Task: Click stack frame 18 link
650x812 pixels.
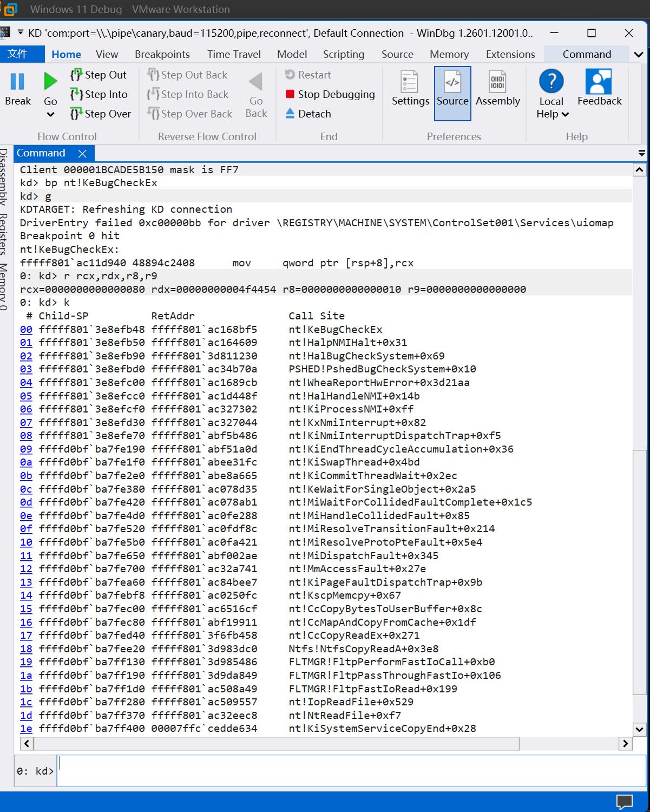Action: [26, 649]
